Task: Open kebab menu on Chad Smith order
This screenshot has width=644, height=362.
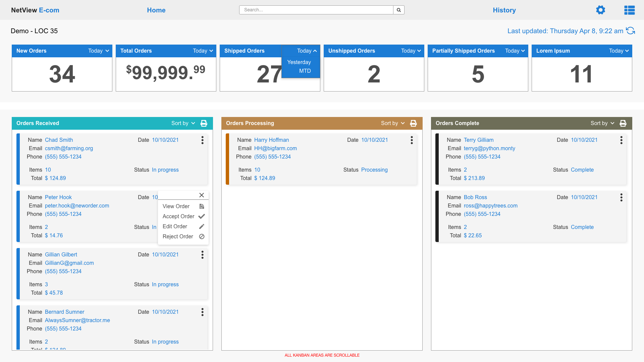Action: (202, 140)
